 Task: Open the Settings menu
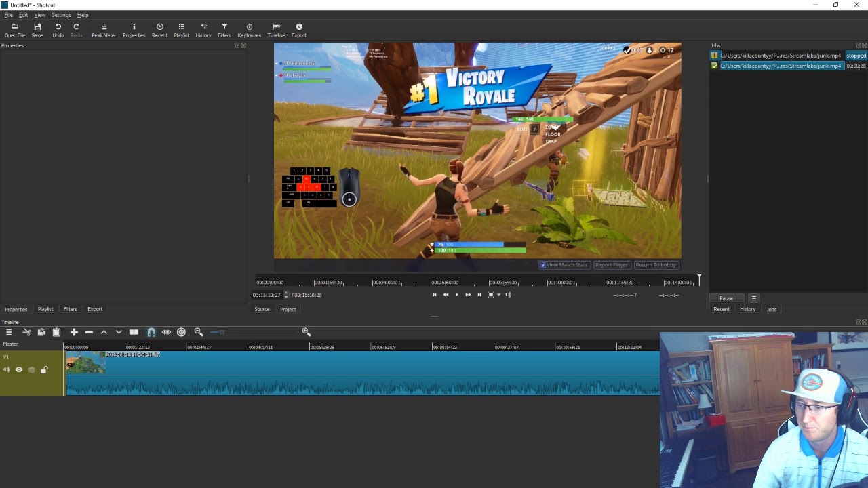click(61, 15)
